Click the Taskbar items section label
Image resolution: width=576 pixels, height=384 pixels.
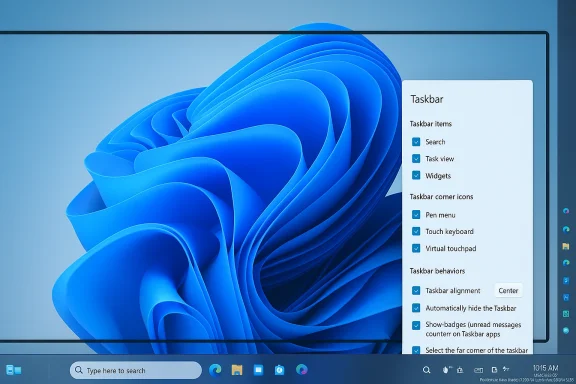pyautogui.click(x=431, y=124)
